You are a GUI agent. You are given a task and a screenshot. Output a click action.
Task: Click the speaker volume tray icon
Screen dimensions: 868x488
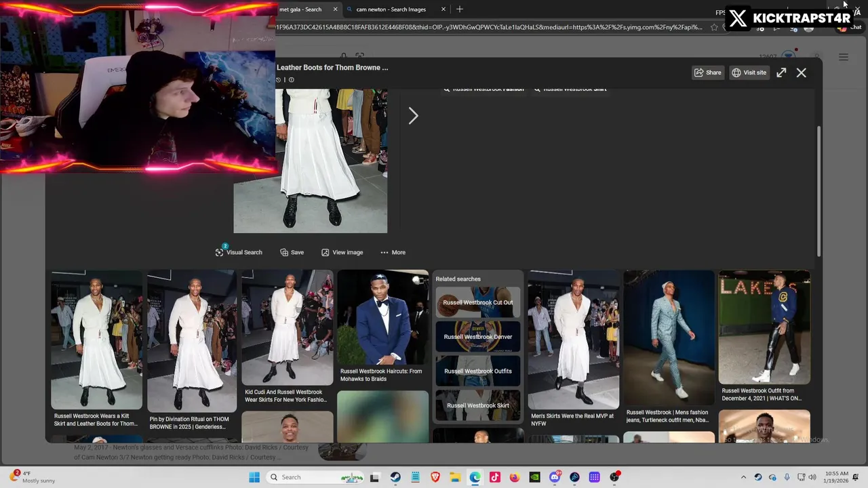(812, 477)
